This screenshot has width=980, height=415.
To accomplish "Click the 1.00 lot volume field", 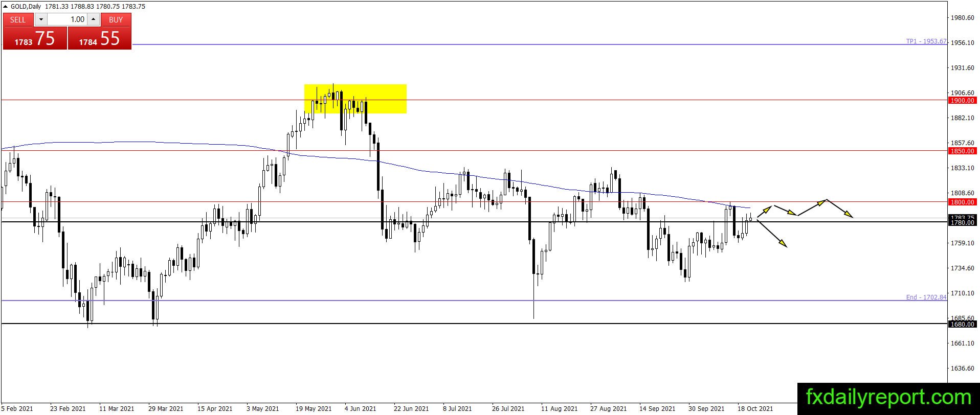I will [68, 19].
